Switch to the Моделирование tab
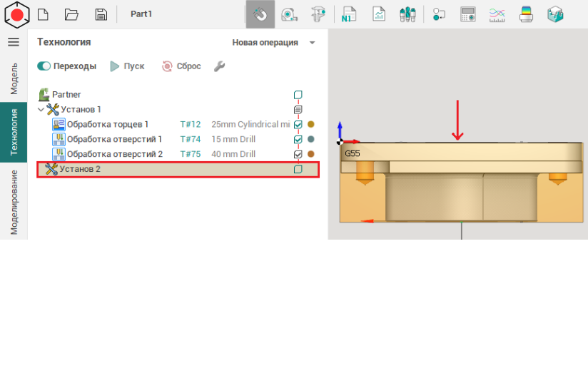The height and width of the screenshot is (388, 588). [x=14, y=203]
